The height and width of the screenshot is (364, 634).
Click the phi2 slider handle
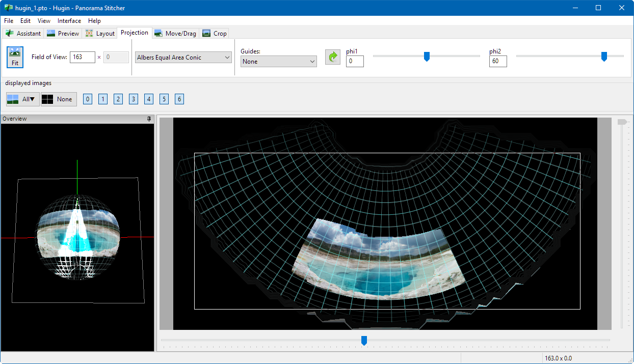click(x=604, y=57)
